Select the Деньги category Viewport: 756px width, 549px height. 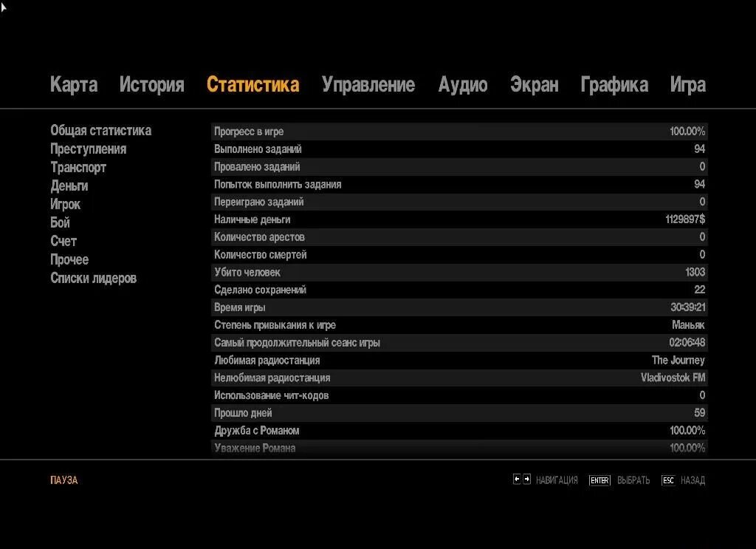(69, 185)
